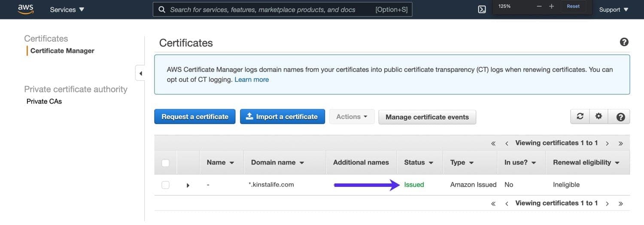
Task: Go to previous page in top pager
Action: click(507, 143)
